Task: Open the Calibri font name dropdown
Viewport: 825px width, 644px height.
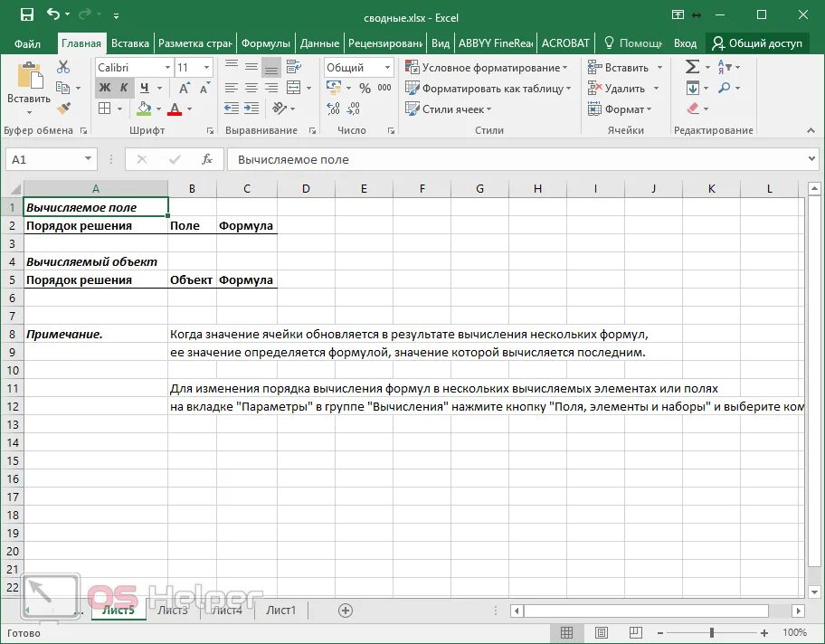Action: 167,67
